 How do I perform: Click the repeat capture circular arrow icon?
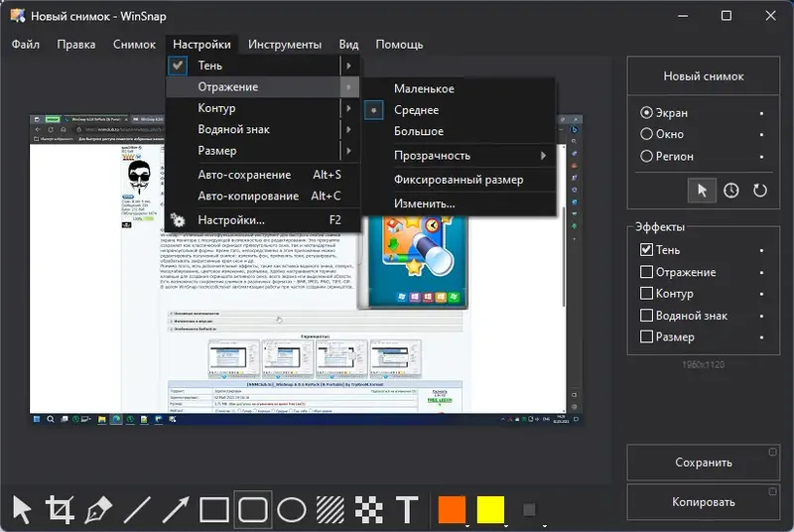pos(759,191)
